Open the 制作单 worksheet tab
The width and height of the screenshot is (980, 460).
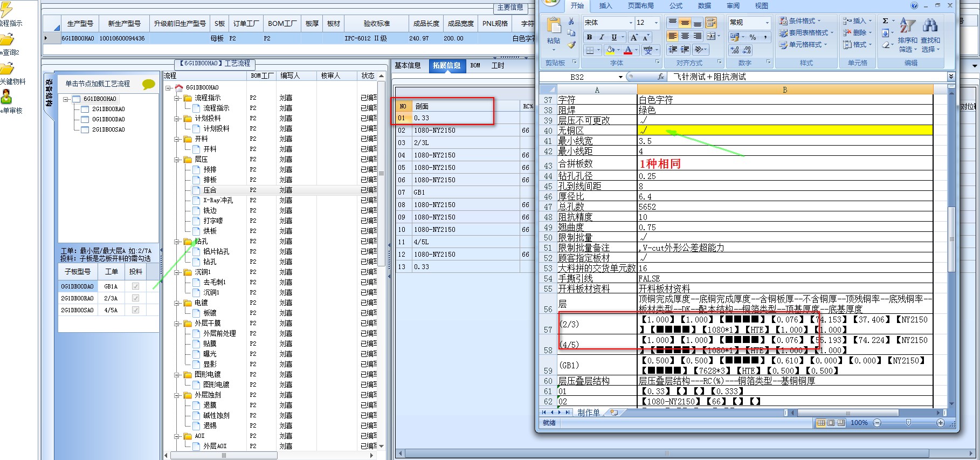[589, 413]
